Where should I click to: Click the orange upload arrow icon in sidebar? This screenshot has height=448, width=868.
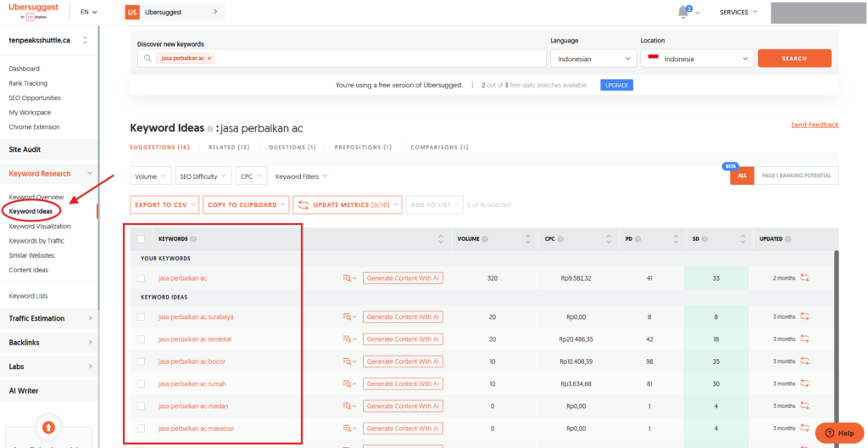click(48, 428)
